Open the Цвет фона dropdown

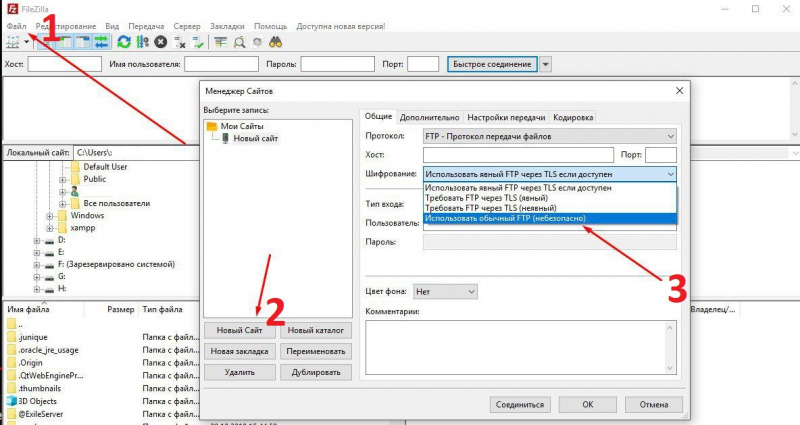[445, 292]
